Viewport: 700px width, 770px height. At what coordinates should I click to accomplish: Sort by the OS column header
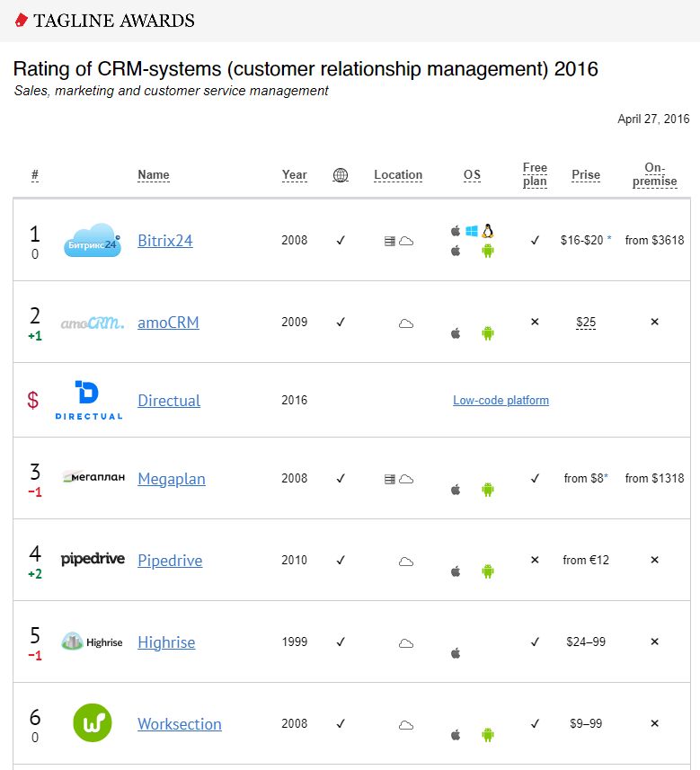tap(472, 175)
